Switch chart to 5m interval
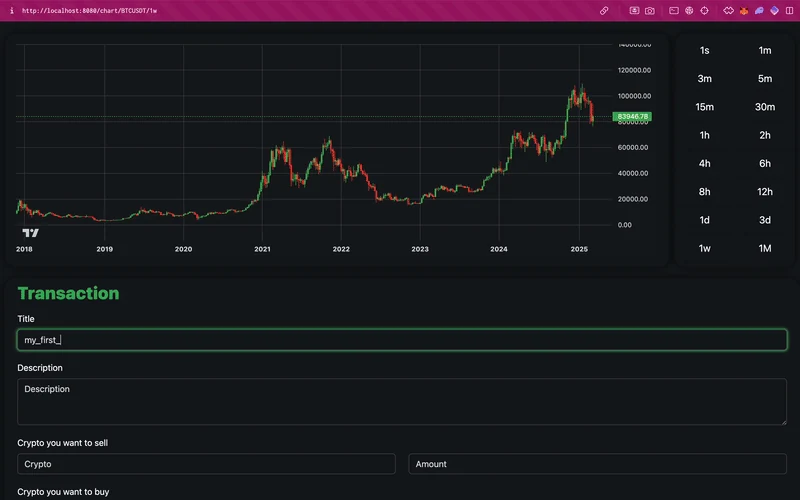Image resolution: width=800 pixels, height=500 pixels. [x=765, y=79]
